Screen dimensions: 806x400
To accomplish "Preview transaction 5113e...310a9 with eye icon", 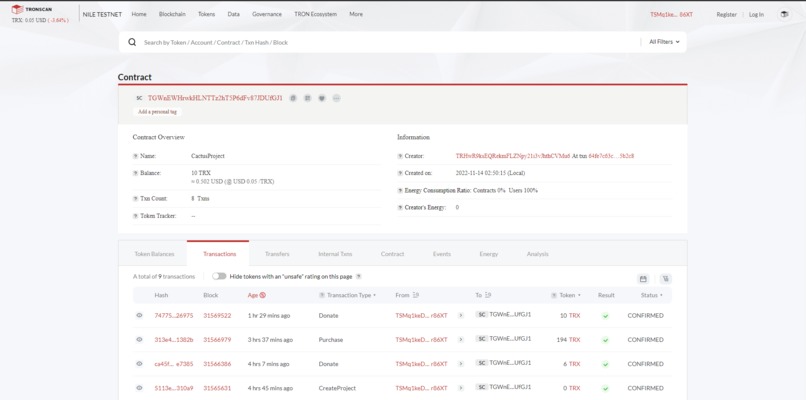I will pos(139,388).
